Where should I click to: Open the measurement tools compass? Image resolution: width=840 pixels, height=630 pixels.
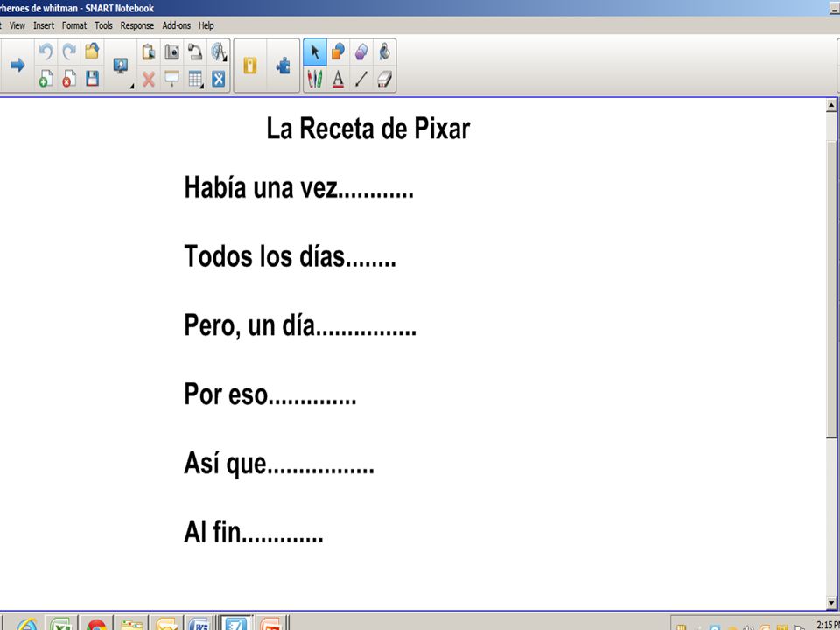point(219,52)
